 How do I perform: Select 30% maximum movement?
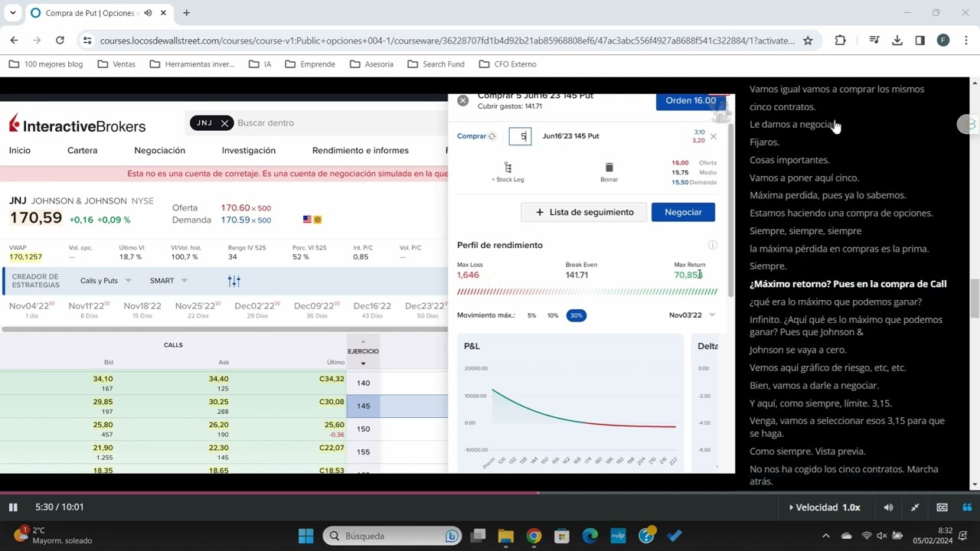coord(577,315)
